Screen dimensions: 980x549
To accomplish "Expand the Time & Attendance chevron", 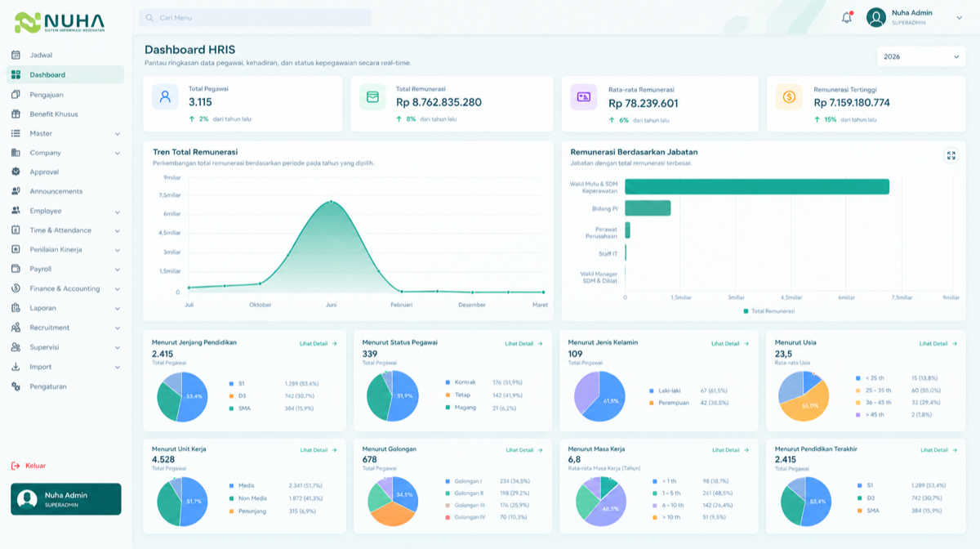I will pos(118,230).
